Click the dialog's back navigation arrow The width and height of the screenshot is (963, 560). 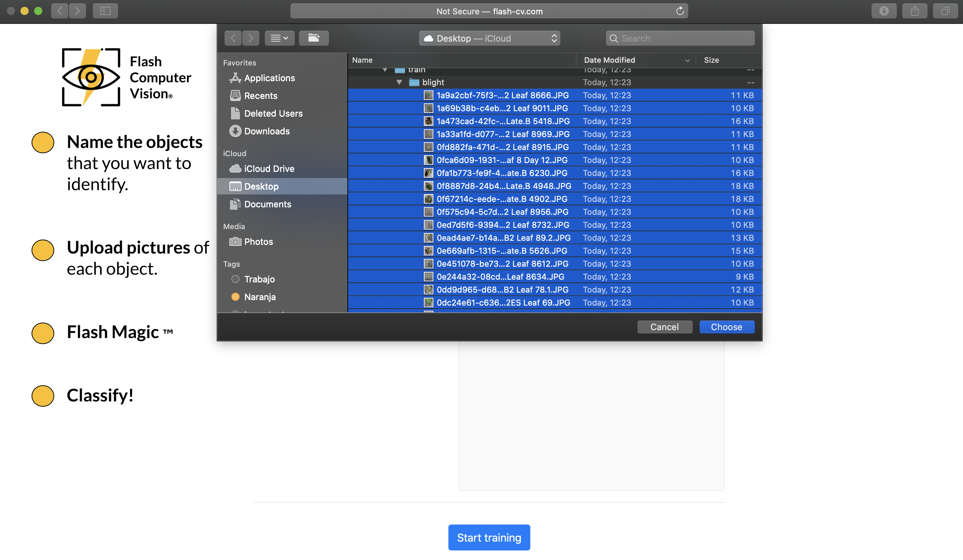coord(233,38)
